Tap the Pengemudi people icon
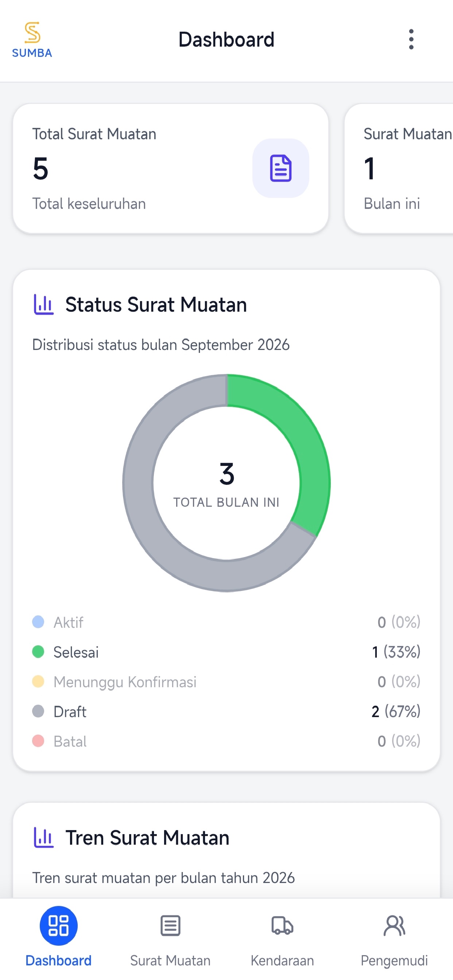This screenshot has width=453, height=980. [x=394, y=926]
